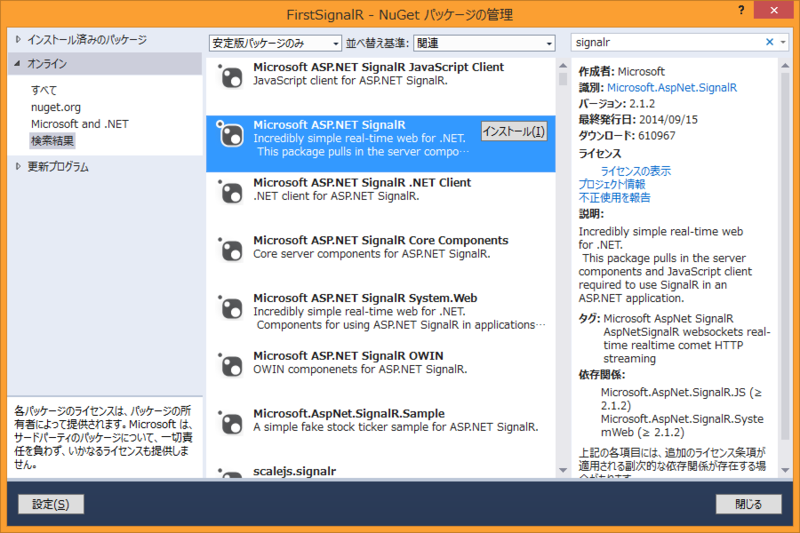Click the Microsoft ASP.NET SignalR JavaScript Client package icon

[x=231, y=77]
